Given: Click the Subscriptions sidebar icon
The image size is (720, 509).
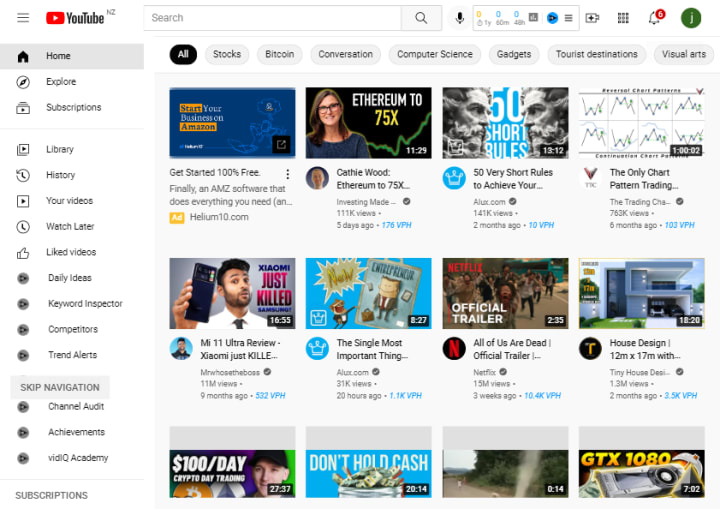Looking at the screenshot, I should pyautogui.click(x=23, y=107).
